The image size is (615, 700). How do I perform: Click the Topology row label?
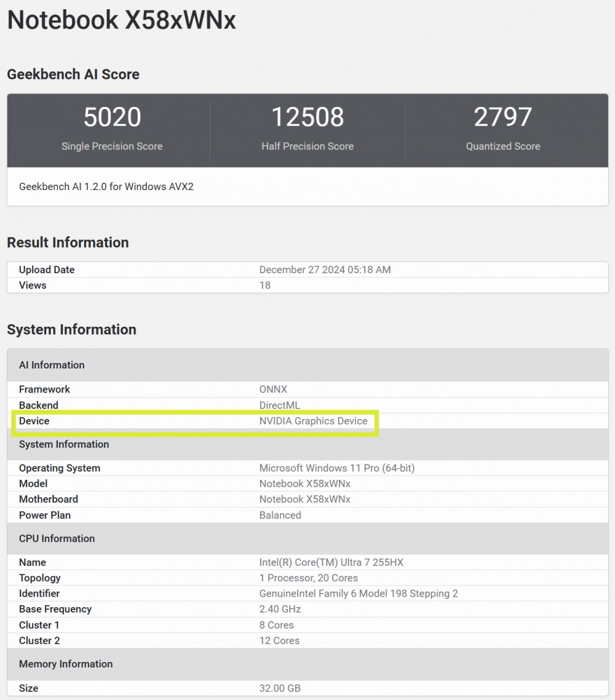(x=40, y=578)
